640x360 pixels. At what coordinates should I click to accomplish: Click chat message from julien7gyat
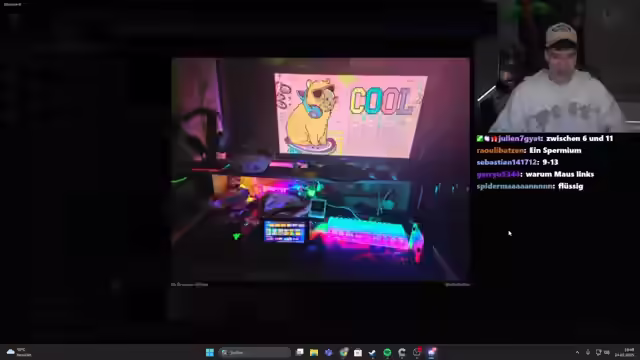pos(545,139)
